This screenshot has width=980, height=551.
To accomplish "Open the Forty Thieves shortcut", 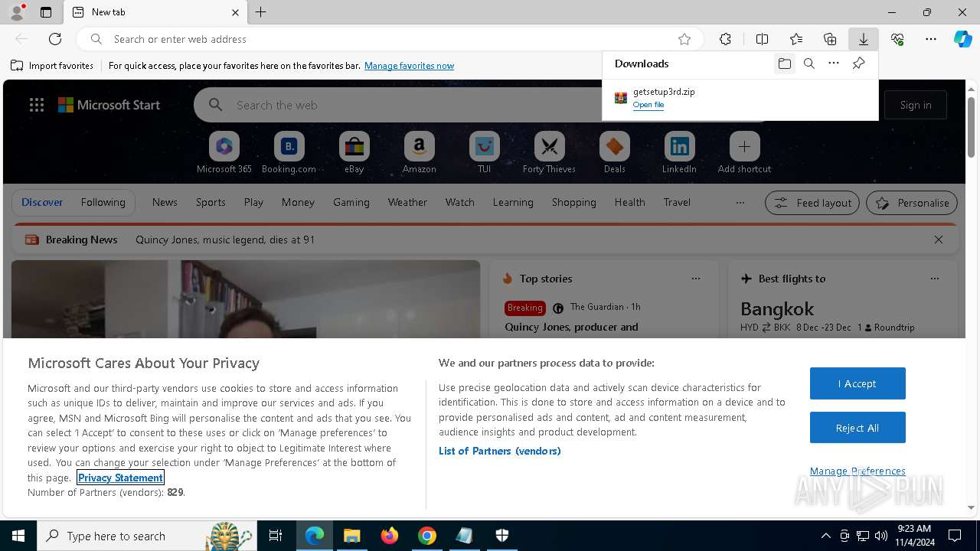I will (549, 153).
